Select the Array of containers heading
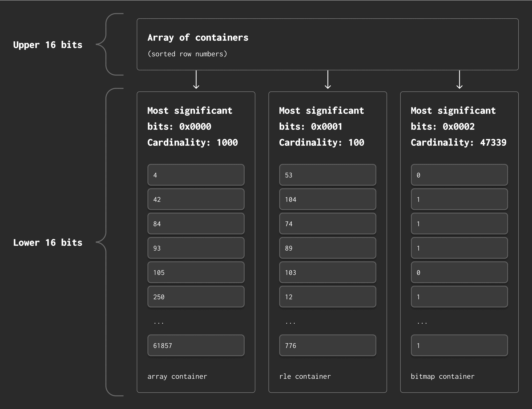 tap(198, 38)
